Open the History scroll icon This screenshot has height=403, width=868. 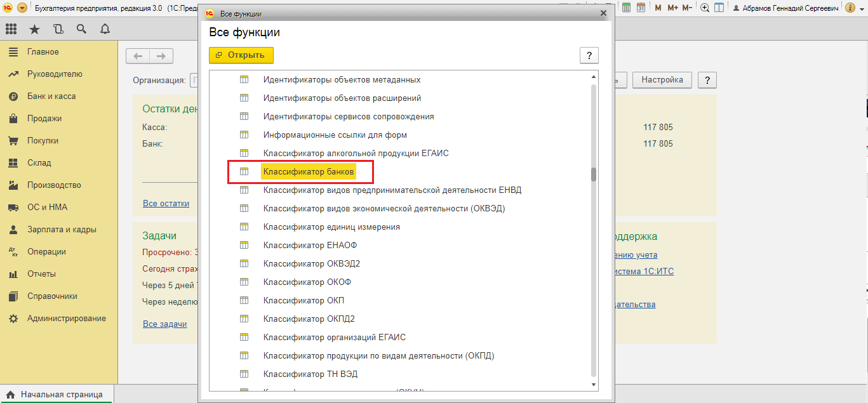(58, 29)
